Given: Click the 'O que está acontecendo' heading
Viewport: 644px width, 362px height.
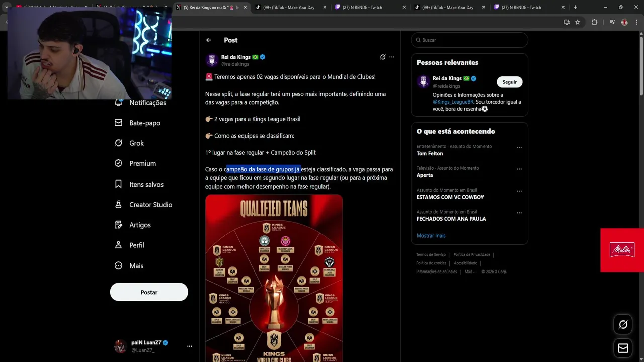Looking at the screenshot, I should (x=456, y=131).
